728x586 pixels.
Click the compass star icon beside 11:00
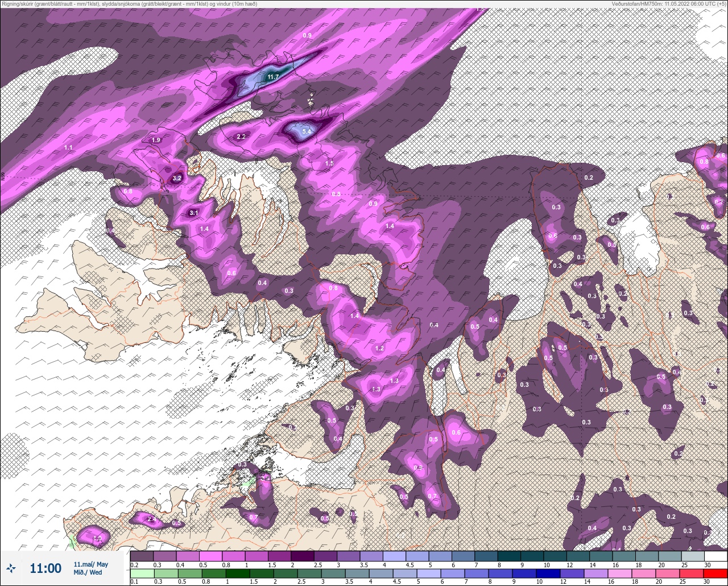click(11, 568)
